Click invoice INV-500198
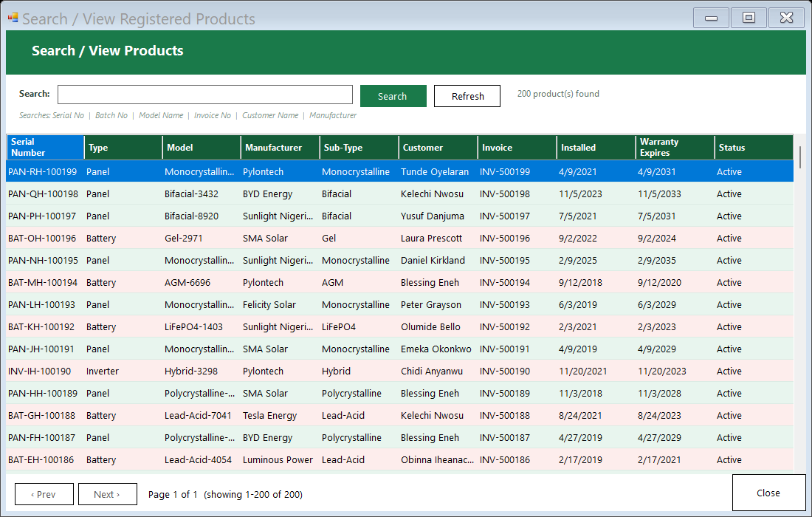This screenshot has height=517, width=812. [x=505, y=194]
